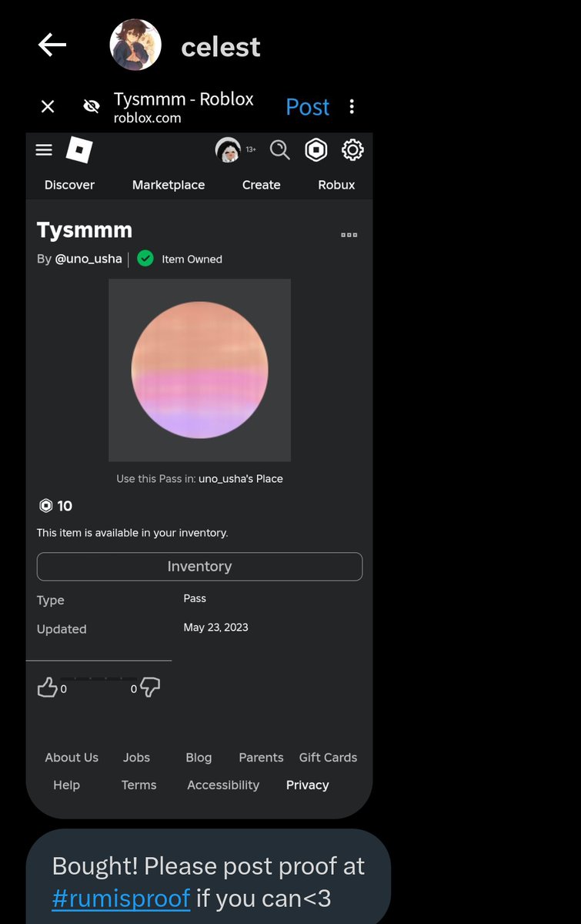Click the vote ratio bar
The height and width of the screenshot is (924, 581).
[x=99, y=678]
